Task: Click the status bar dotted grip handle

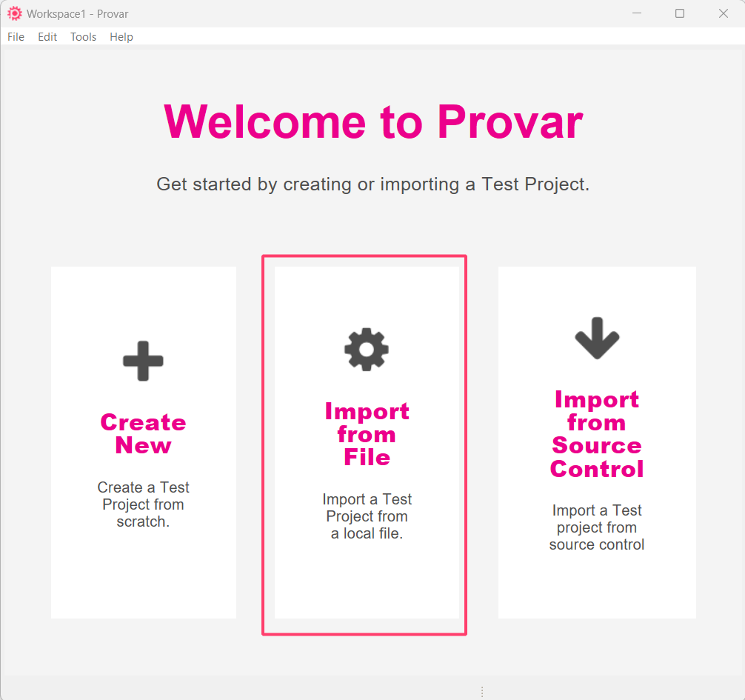Action: tap(482, 691)
